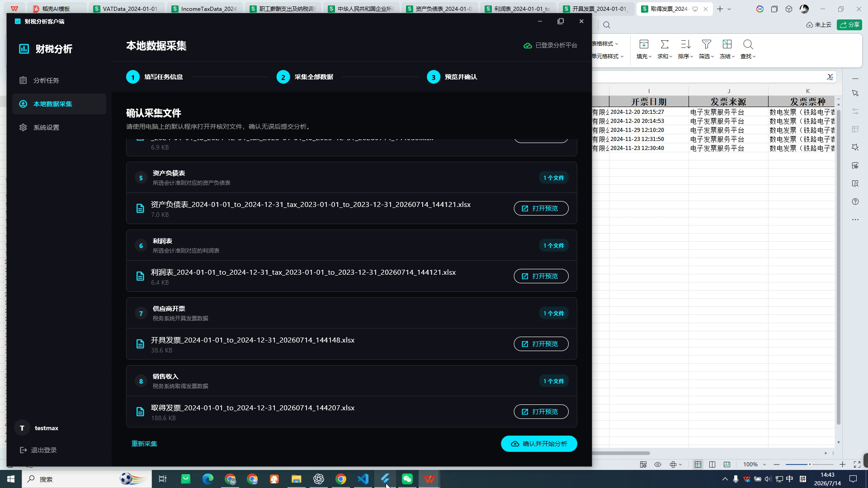Image resolution: width=868 pixels, height=488 pixels.
Task: Click 分享 button in WPS
Action: coord(849,25)
